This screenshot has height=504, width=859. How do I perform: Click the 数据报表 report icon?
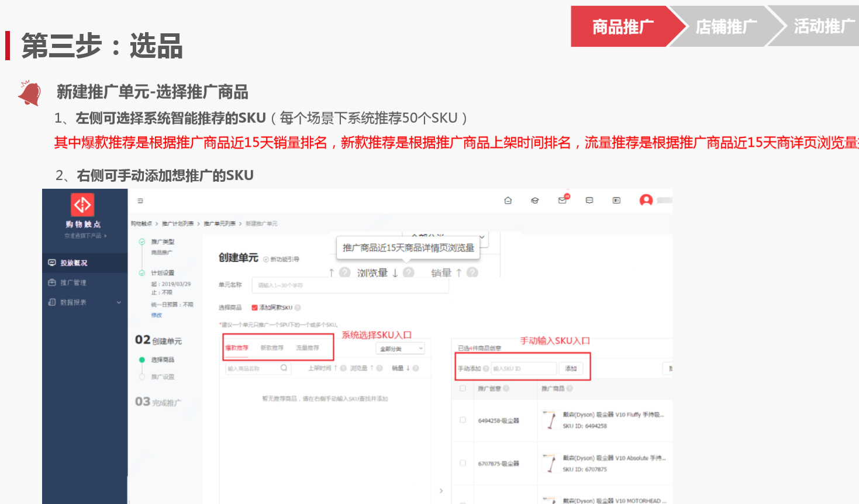[x=52, y=302]
